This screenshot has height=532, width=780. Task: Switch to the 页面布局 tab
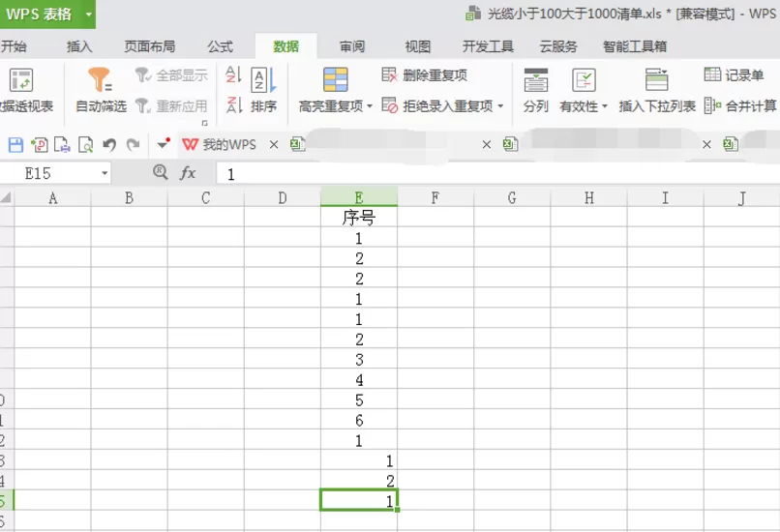[150, 46]
